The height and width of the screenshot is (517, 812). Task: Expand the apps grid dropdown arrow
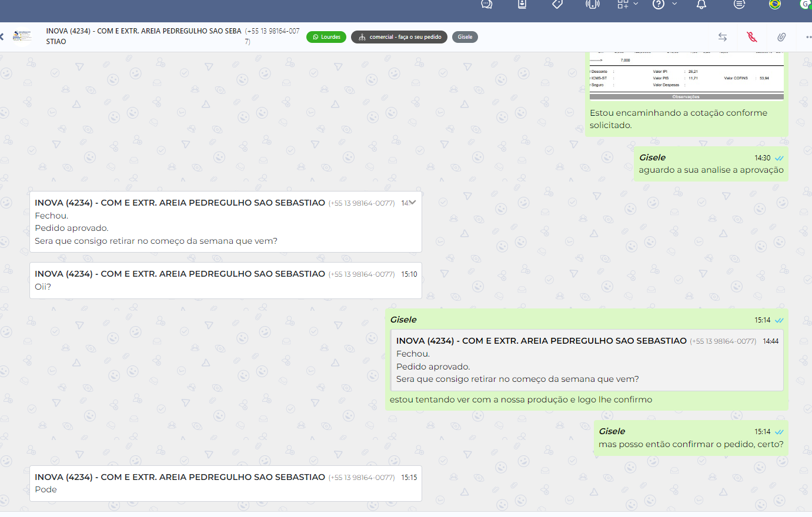pos(636,4)
